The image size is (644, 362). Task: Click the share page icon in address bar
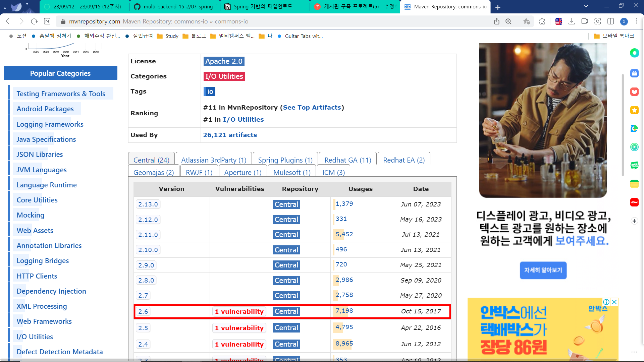(x=497, y=21)
